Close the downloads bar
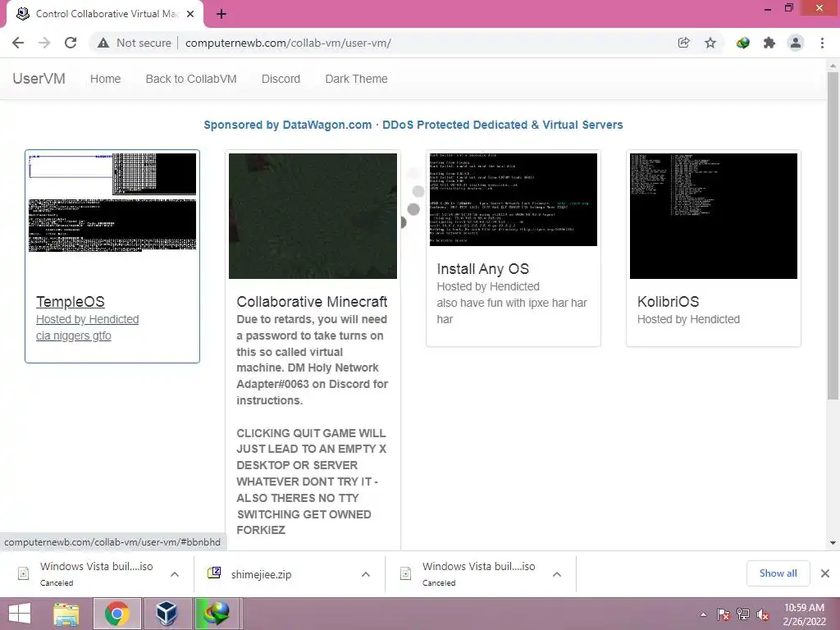The width and height of the screenshot is (840, 630). [x=825, y=573]
